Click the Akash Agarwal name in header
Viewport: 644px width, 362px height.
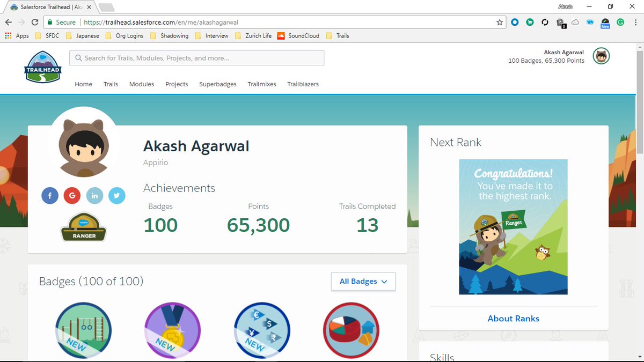(x=564, y=52)
